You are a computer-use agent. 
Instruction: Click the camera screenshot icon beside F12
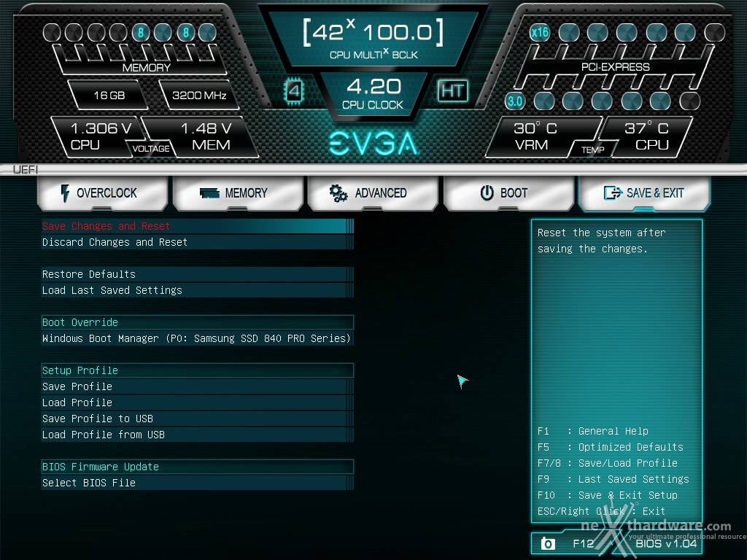point(548,543)
